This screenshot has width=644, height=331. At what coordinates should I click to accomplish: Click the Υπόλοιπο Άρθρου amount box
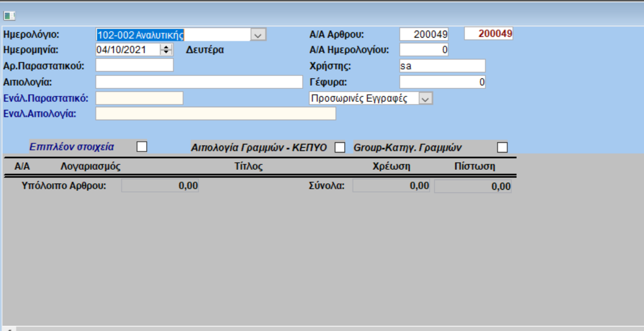[160, 186]
